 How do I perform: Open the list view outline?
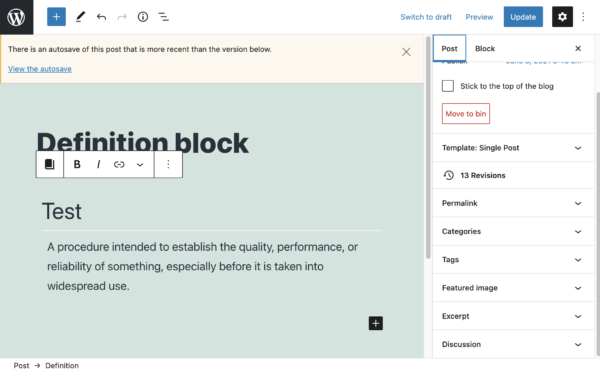click(x=164, y=17)
